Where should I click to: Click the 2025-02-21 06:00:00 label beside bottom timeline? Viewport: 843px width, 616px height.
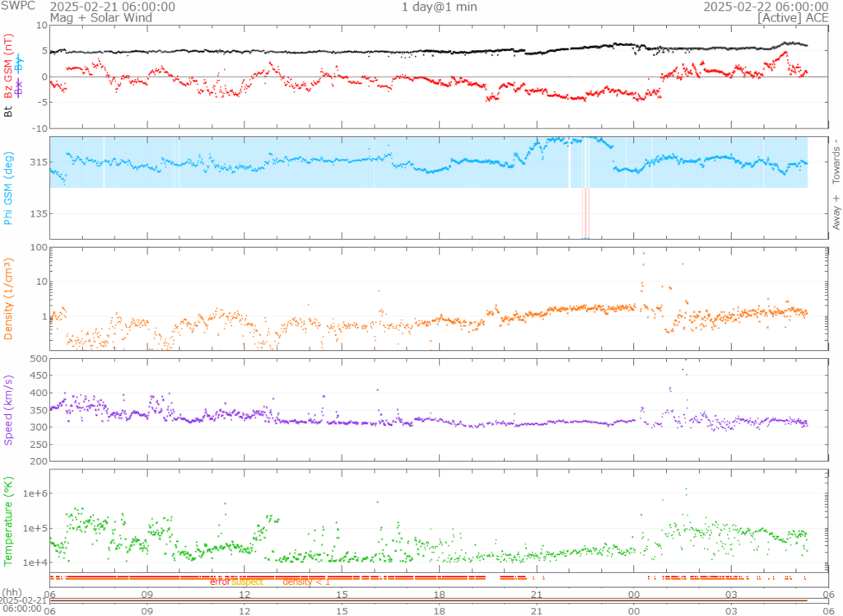[x=24, y=604]
